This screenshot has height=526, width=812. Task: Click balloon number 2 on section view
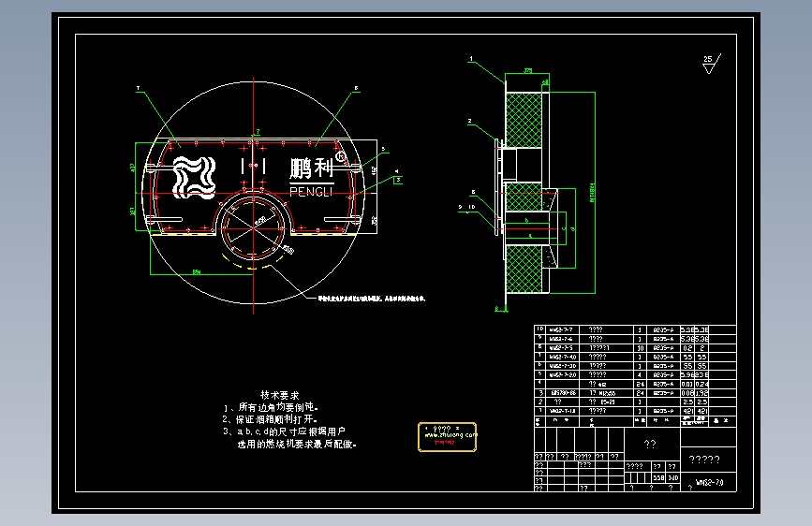(x=470, y=121)
